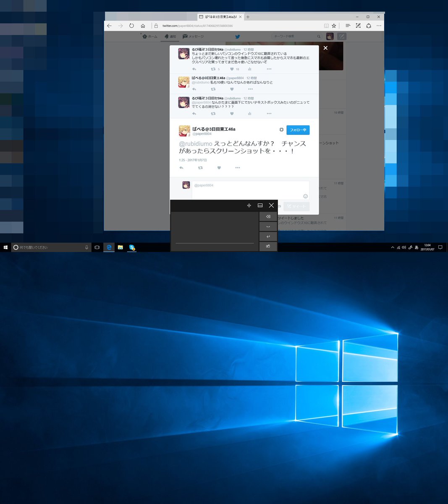Make a web note in Edge
Screen dimensions: 448x504
click(x=358, y=26)
